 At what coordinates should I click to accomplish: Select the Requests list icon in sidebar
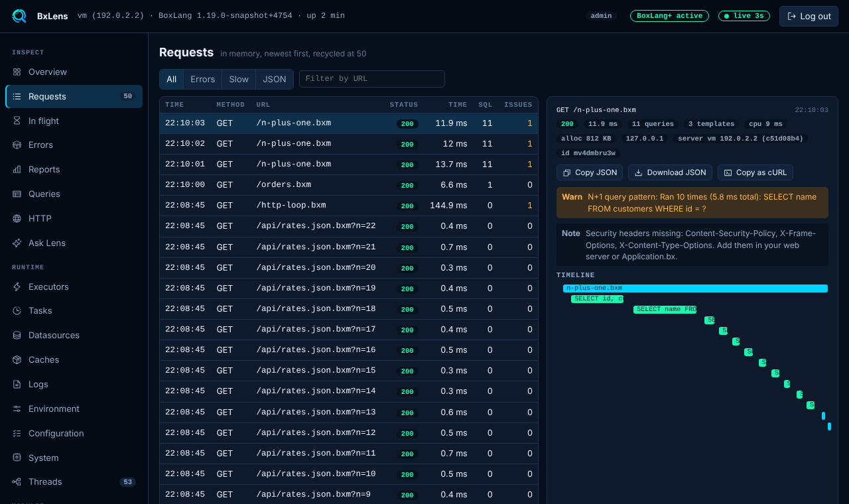click(17, 96)
